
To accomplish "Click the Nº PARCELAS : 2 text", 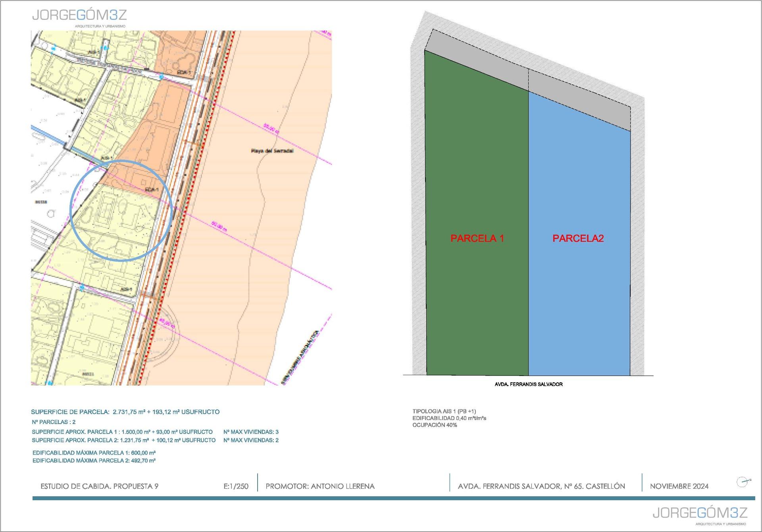I will (x=54, y=422).
